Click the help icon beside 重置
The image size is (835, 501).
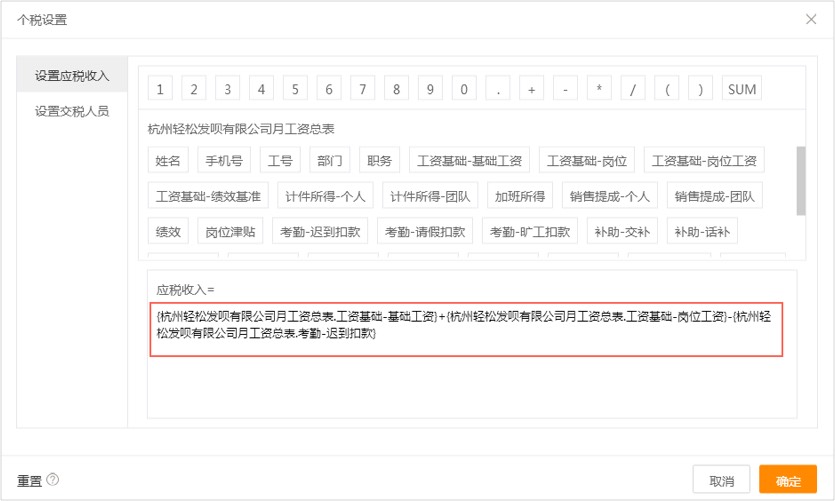52,480
